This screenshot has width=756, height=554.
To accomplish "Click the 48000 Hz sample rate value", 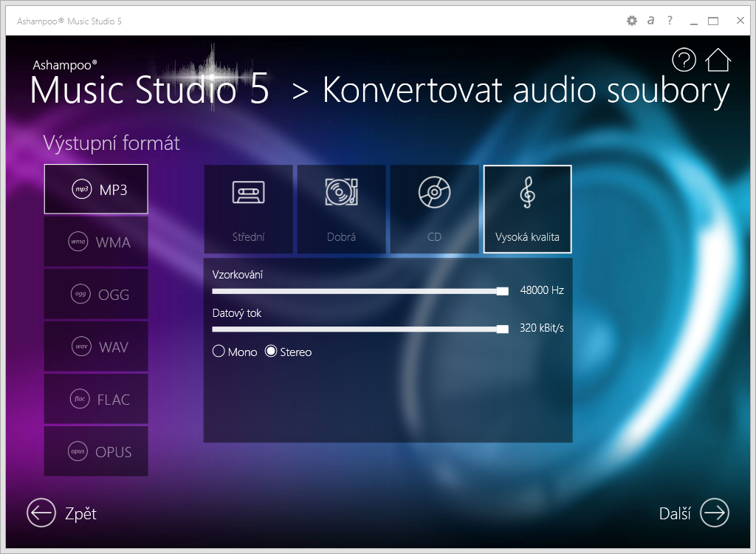I will click(542, 290).
